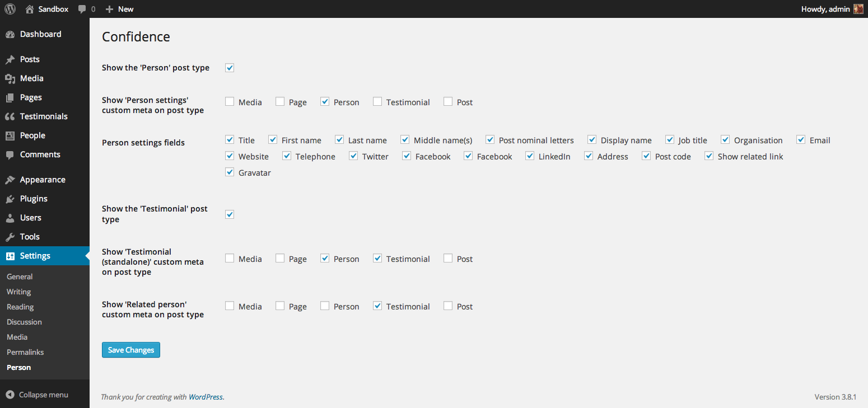Click the Users silhouette icon
Image resolution: width=868 pixels, height=408 pixels.
pyautogui.click(x=10, y=218)
